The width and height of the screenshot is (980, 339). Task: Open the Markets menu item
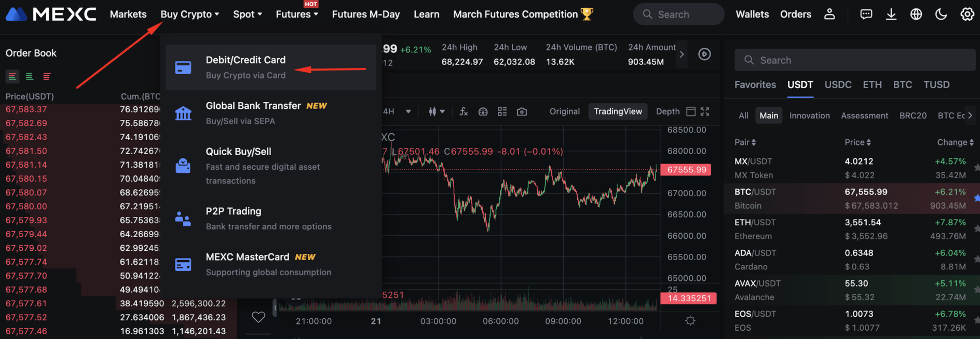pyautogui.click(x=128, y=14)
